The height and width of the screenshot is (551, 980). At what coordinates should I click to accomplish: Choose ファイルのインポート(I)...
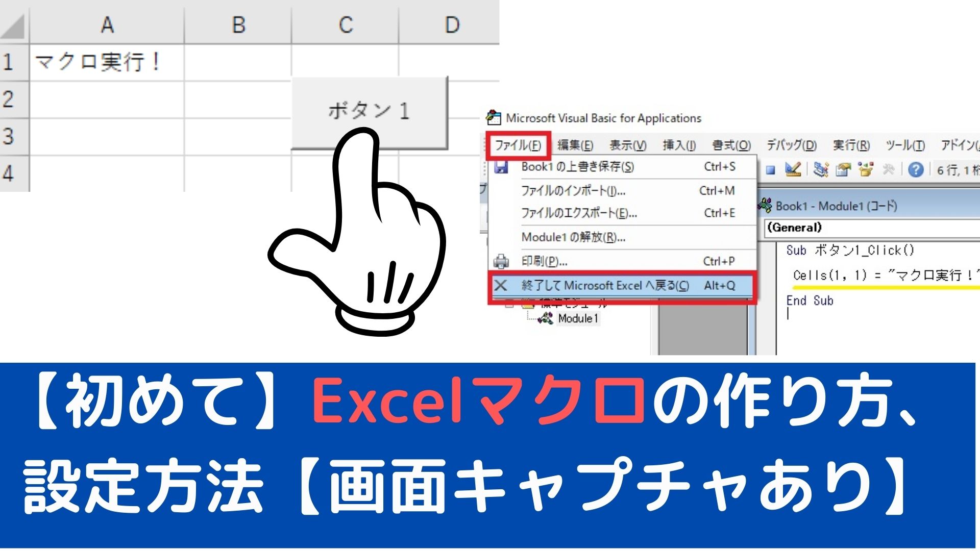tap(622, 191)
